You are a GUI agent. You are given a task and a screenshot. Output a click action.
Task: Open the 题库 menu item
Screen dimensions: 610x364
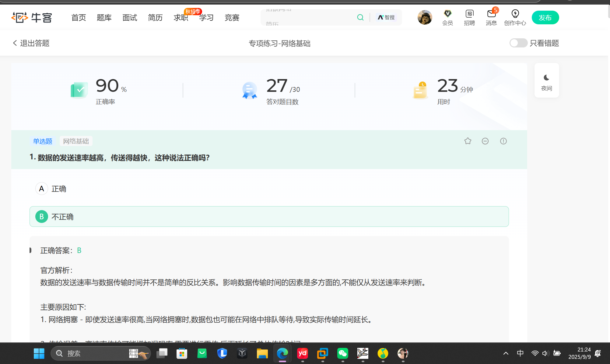click(x=104, y=18)
